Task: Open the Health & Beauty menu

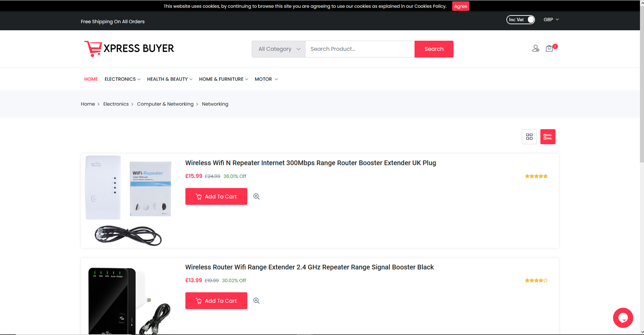Action: pyautogui.click(x=170, y=79)
